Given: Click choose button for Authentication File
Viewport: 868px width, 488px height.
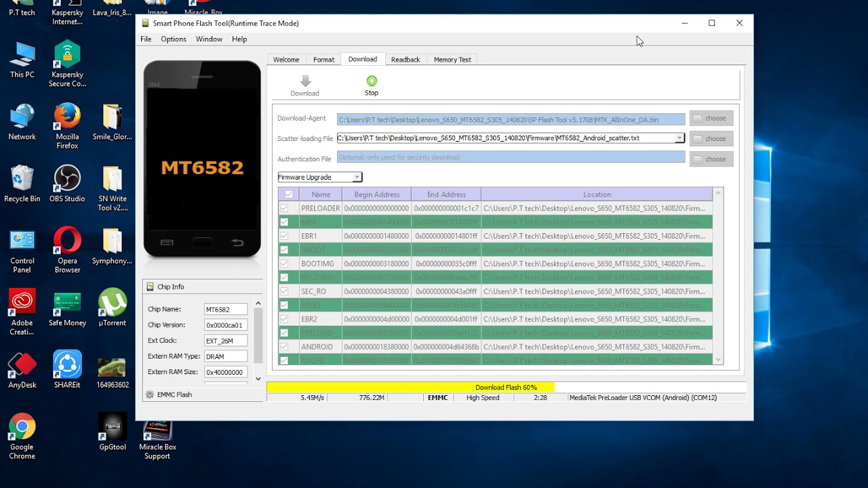Looking at the screenshot, I should click(711, 159).
